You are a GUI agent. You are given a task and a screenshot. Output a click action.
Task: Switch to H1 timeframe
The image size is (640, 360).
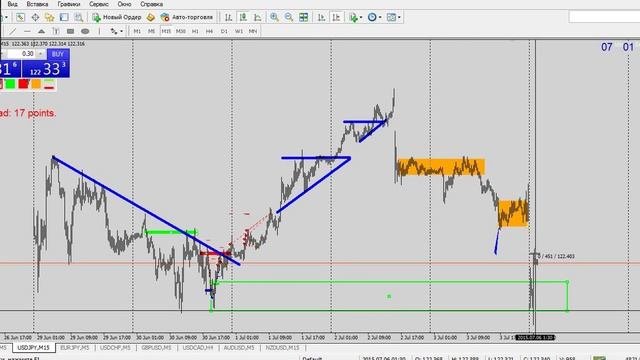pyautogui.click(x=195, y=31)
